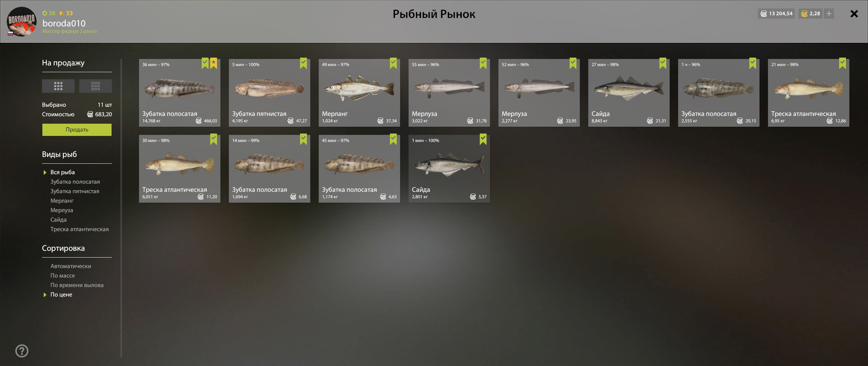868x366 pixels.
Task: Click the plus icon to add gold
Action: [x=829, y=14]
